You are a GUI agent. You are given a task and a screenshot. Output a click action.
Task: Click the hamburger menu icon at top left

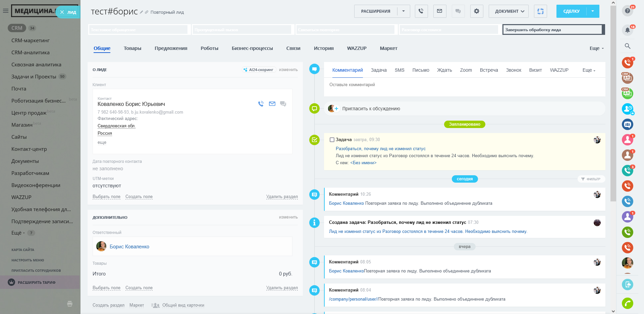coord(5,11)
